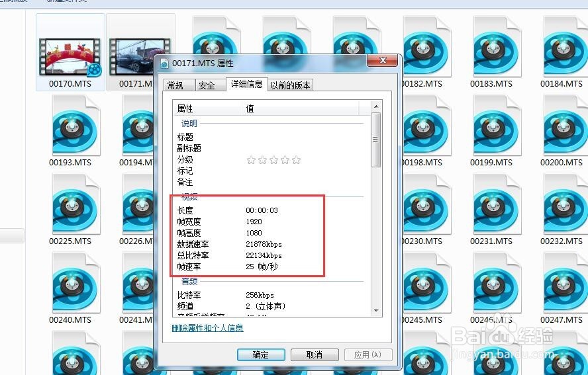Screen dimensions: 588x375
Task: Select the 00199.MTS file icon
Action: 497,126
